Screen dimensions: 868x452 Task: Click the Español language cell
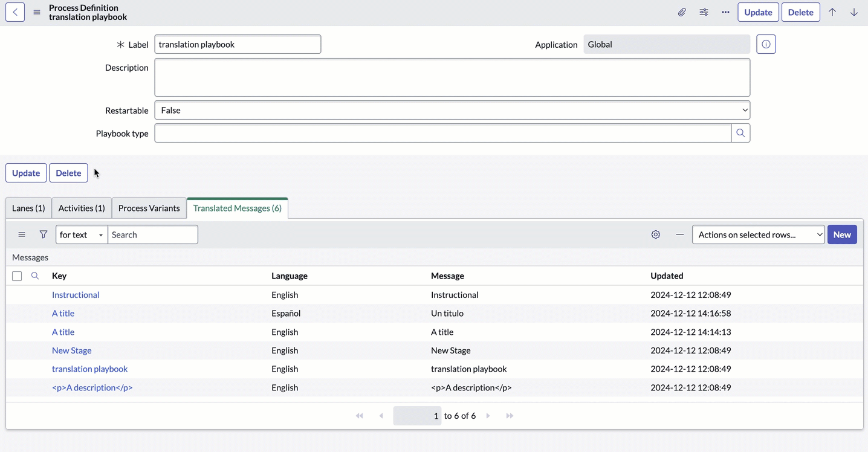point(286,313)
